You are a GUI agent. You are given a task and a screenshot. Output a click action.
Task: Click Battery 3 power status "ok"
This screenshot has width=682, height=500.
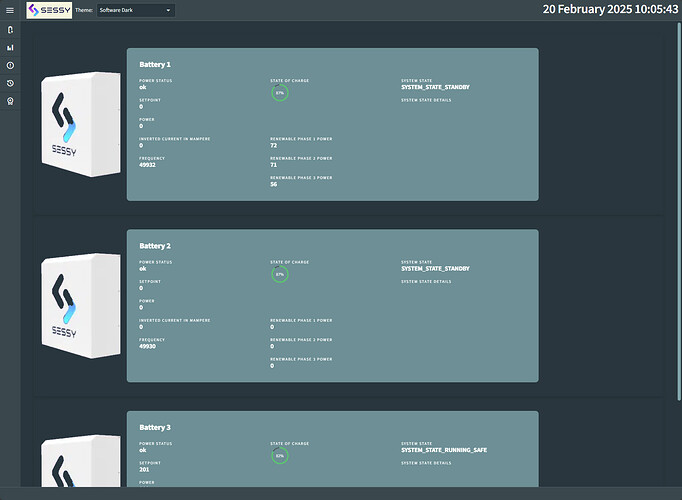point(143,450)
